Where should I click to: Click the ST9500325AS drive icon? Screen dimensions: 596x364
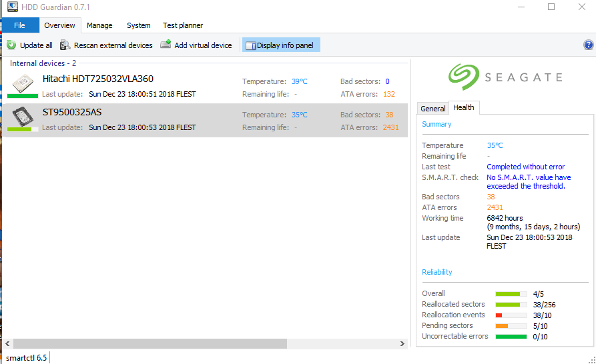pos(23,116)
